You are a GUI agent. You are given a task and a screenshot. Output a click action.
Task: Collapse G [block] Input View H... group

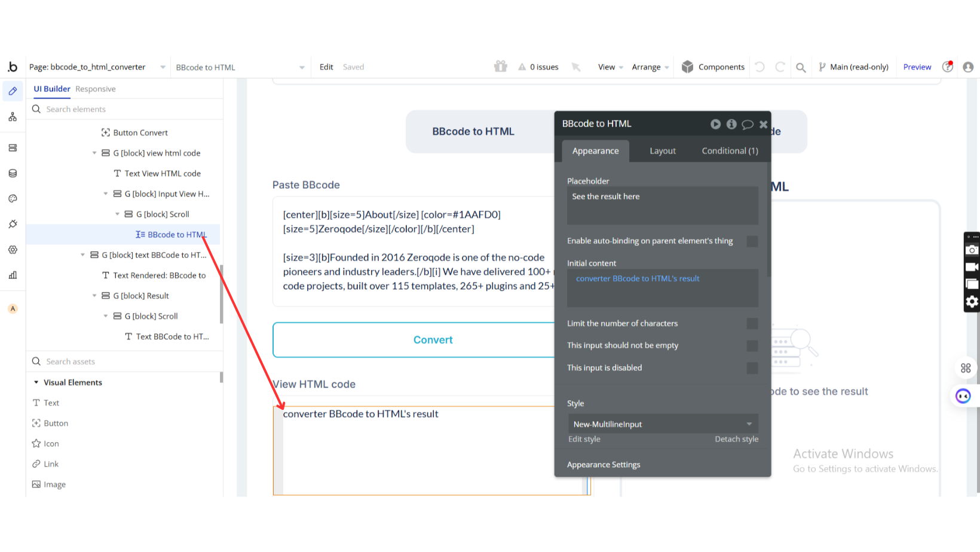(106, 194)
